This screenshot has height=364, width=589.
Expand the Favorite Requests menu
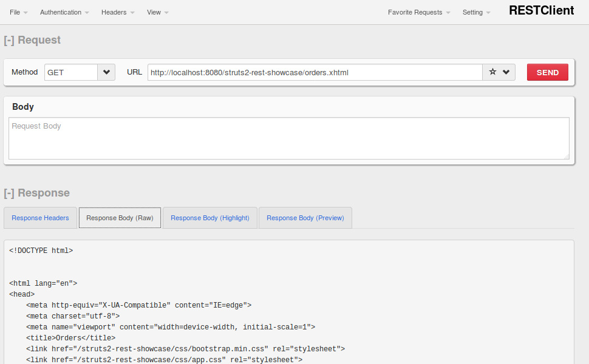pyautogui.click(x=419, y=12)
